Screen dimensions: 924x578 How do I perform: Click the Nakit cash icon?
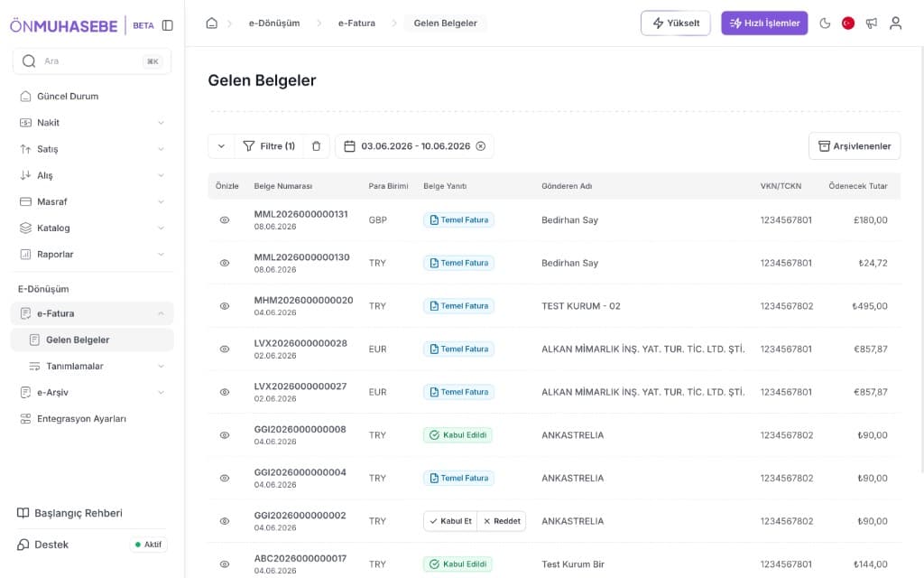[x=25, y=123]
